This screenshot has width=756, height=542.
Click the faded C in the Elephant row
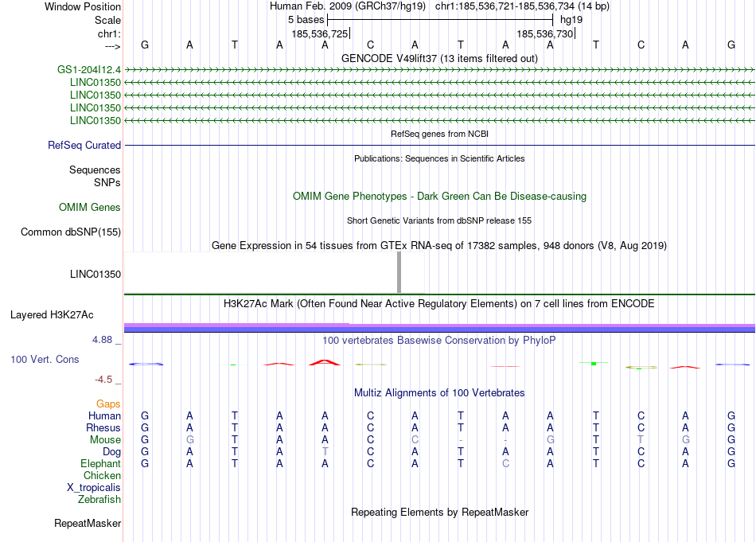tap(505, 463)
